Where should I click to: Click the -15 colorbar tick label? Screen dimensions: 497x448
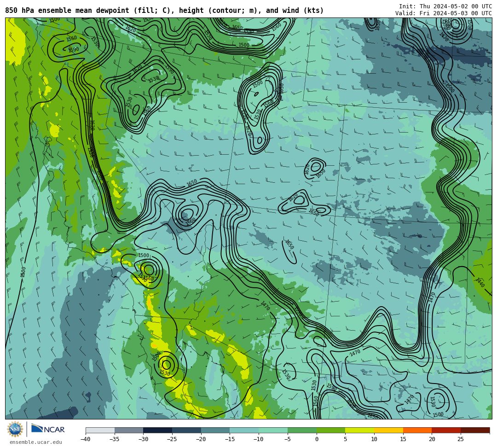230,439
